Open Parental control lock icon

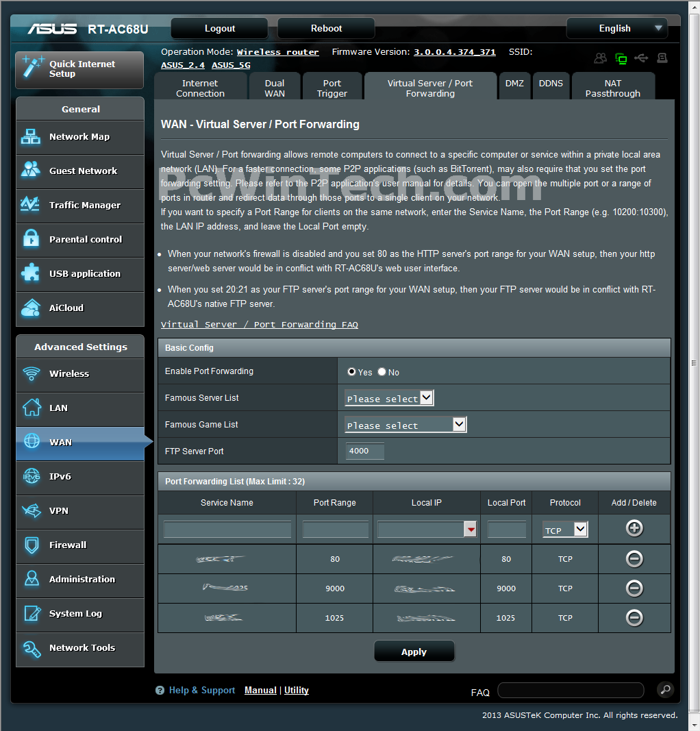[x=31, y=238]
